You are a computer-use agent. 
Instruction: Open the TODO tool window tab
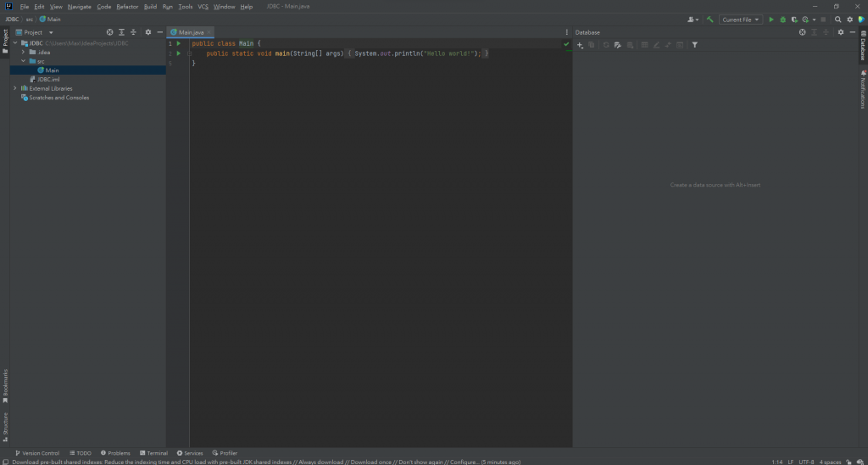(x=81, y=453)
